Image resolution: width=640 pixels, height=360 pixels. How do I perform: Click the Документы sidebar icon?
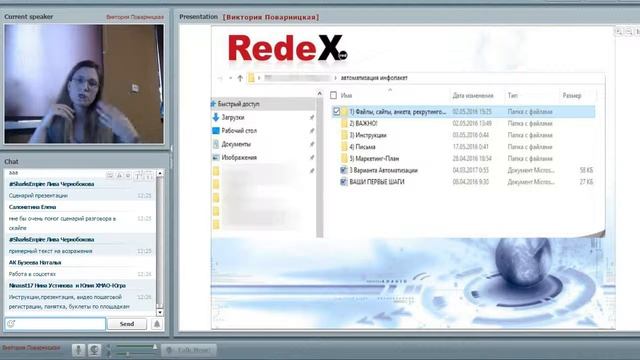pos(216,144)
